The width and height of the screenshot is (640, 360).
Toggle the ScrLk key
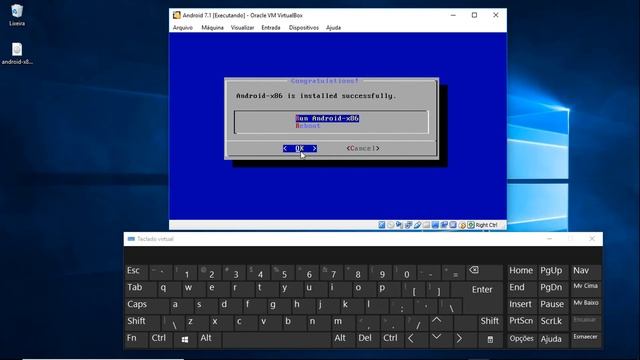click(553, 322)
